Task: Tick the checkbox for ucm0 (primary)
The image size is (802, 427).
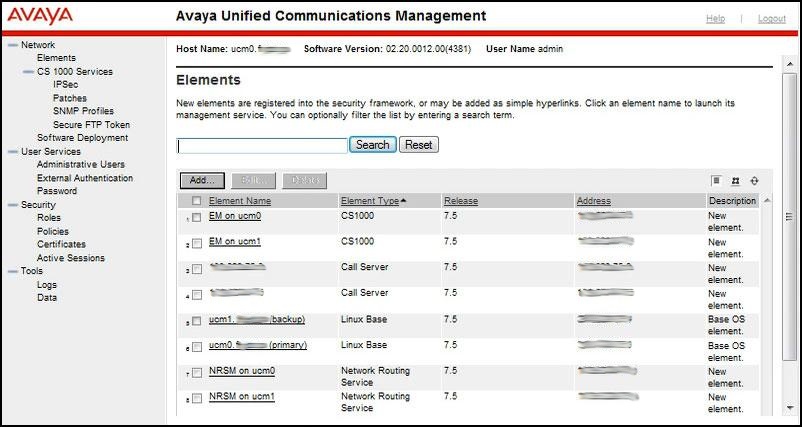Action: pos(197,347)
